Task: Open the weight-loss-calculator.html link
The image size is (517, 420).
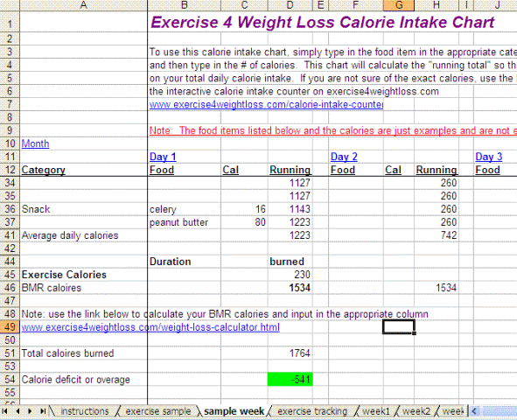Action: pos(150,327)
